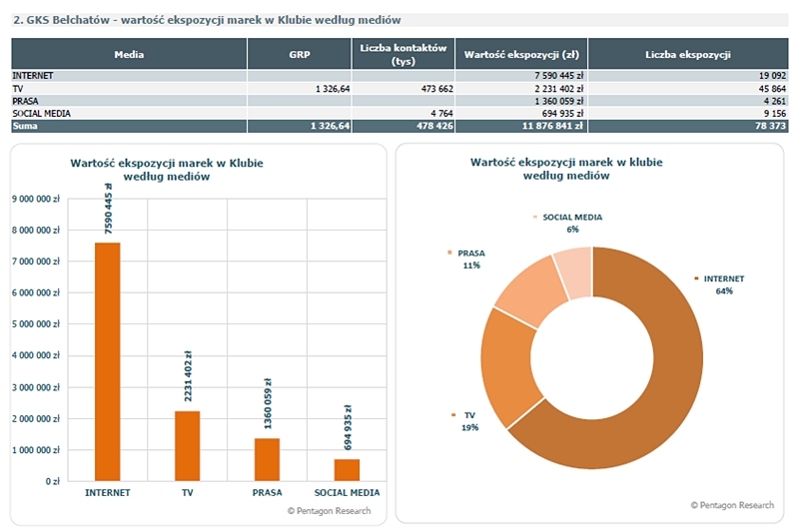This screenshot has width=799, height=532.
Task: Select the INTERNET row label in the table
Action: (x=33, y=75)
